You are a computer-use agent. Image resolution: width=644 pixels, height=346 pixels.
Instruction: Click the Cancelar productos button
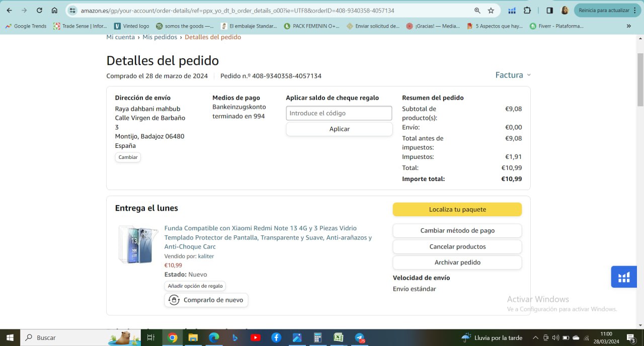(457, 247)
